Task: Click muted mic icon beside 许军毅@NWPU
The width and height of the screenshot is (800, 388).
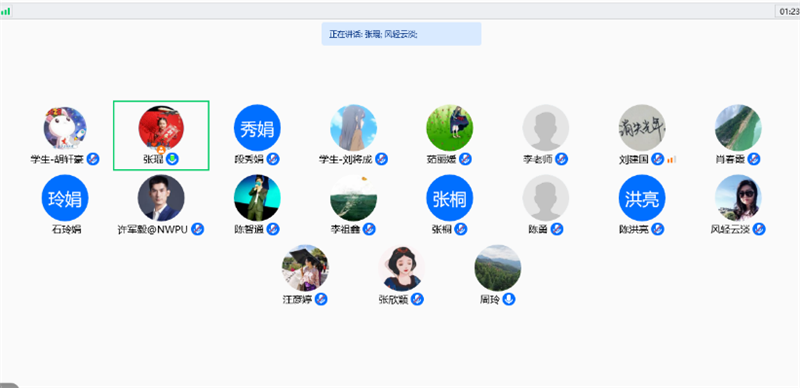Action: pyautogui.click(x=197, y=229)
